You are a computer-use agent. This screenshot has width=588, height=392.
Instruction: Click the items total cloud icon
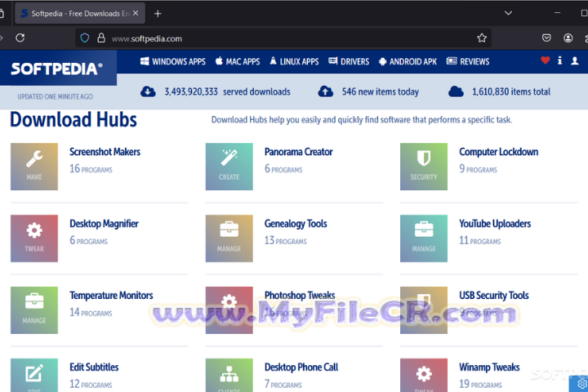pyautogui.click(x=456, y=91)
